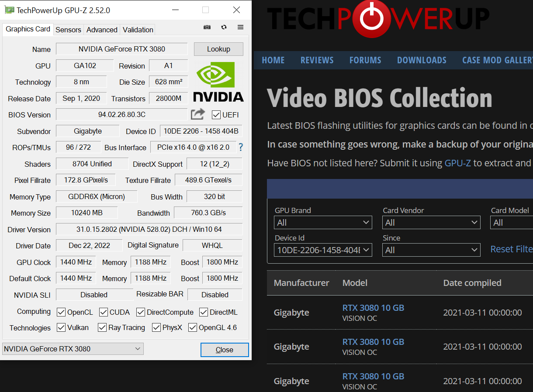Toggle the CUDA checkbox
This screenshot has height=392, width=533.
(x=104, y=312)
